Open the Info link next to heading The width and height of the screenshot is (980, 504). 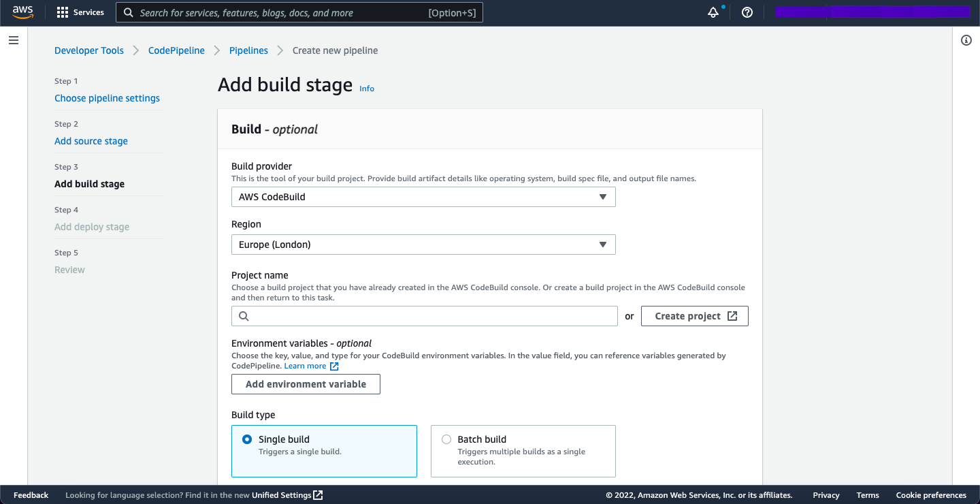pyautogui.click(x=367, y=89)
